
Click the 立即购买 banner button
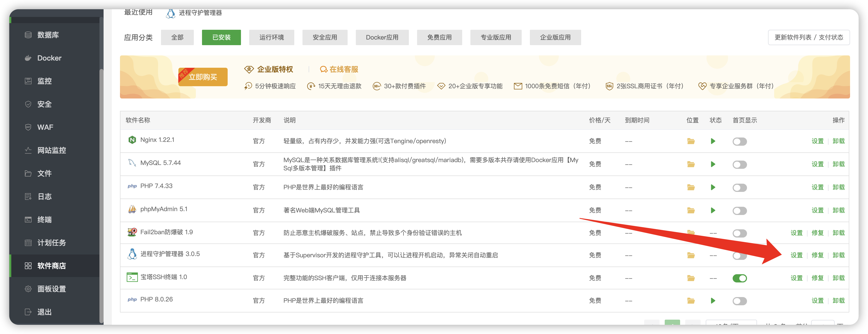[x=203, y=77]
